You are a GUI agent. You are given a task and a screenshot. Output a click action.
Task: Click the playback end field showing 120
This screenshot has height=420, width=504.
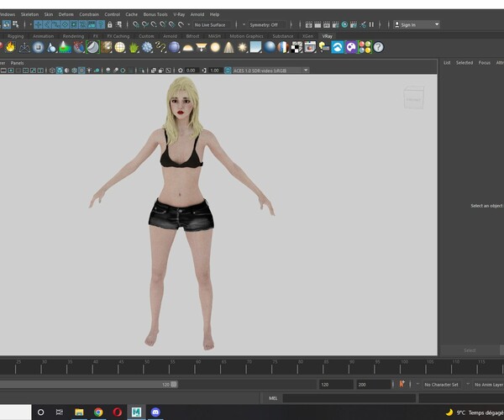click(x=336, y=385)
